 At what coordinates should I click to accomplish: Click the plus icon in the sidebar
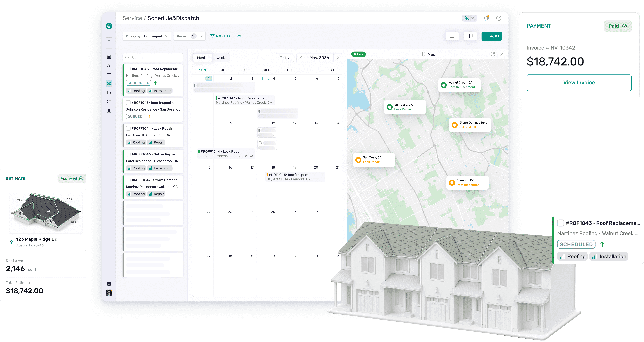tap(109, 41)
